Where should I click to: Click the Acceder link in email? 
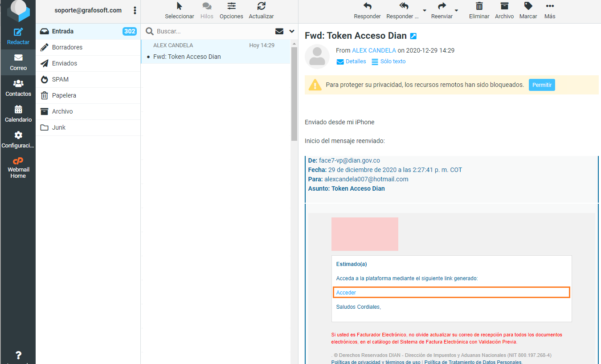346,293
